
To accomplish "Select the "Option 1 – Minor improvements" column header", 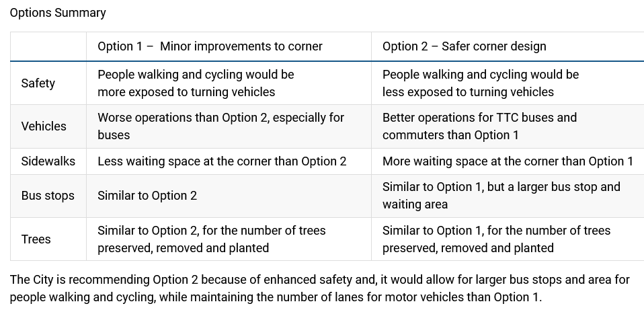I will click(210, 46).
